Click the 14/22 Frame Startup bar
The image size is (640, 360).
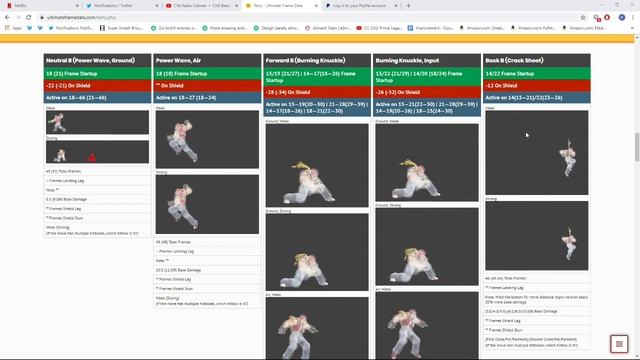537,74
